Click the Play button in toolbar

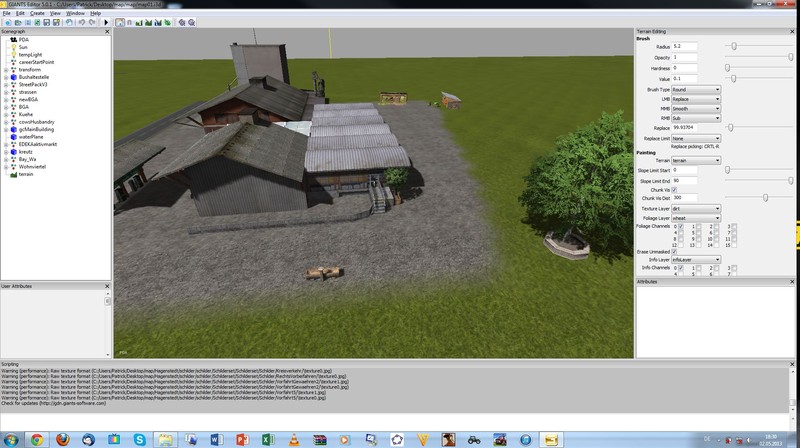[106, 22]
